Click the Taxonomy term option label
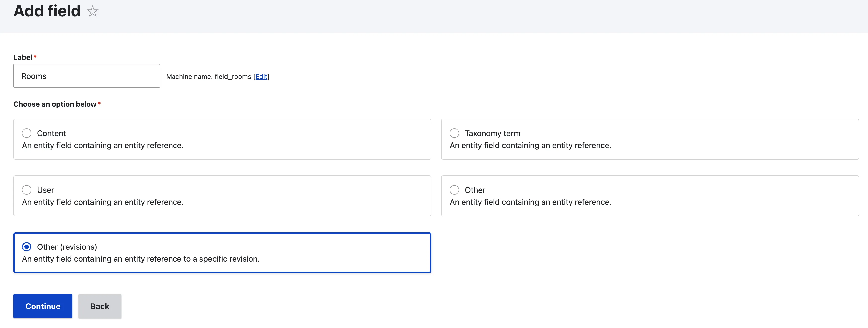 click(492, 133)
